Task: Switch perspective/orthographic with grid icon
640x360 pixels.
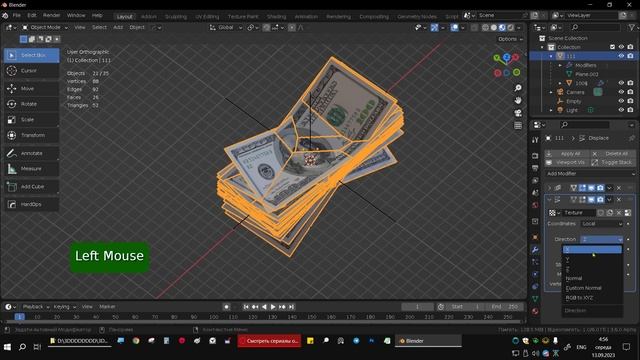Action: [x=518, y=125]
